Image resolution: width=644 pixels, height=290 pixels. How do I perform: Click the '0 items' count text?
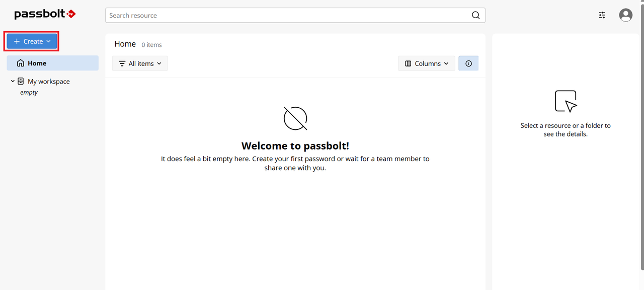[151, 45]
